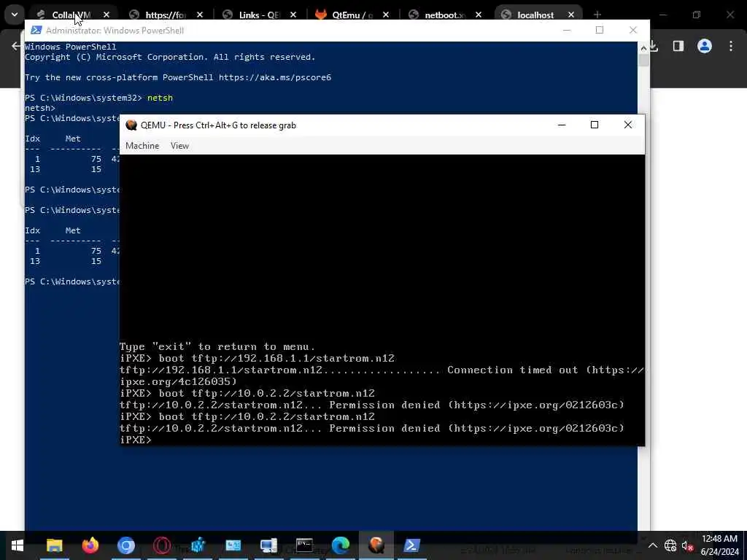Maximize the PowerShell window
This screenshot has height=560, width=747.
pos(600,30)
